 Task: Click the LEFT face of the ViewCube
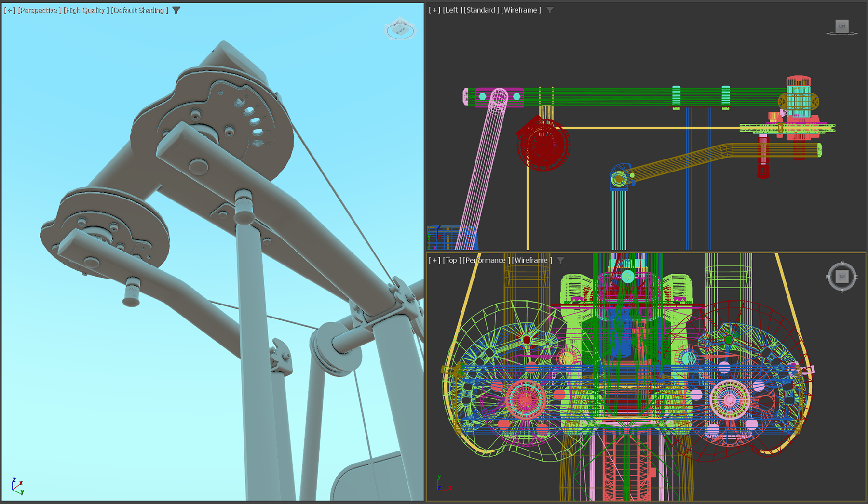click(842, 26)
